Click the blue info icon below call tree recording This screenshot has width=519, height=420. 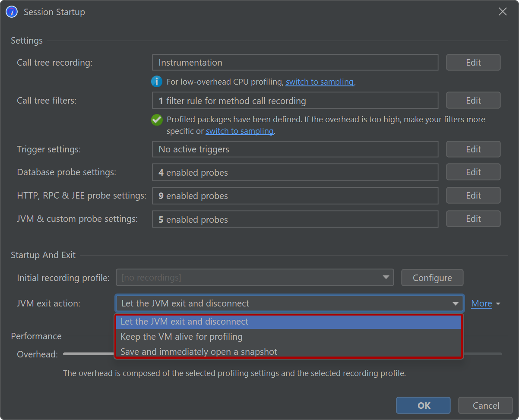point(156,82)
